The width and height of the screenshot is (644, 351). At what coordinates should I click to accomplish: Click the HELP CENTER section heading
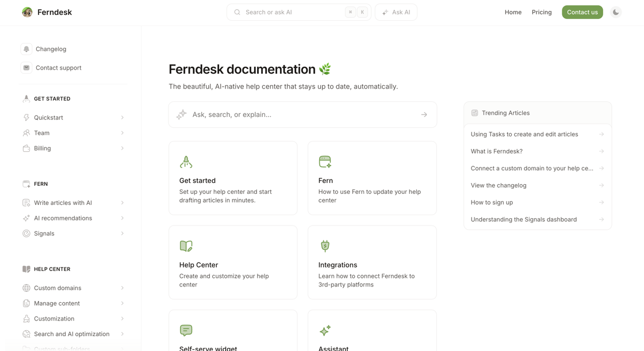(x=52, y=269)
